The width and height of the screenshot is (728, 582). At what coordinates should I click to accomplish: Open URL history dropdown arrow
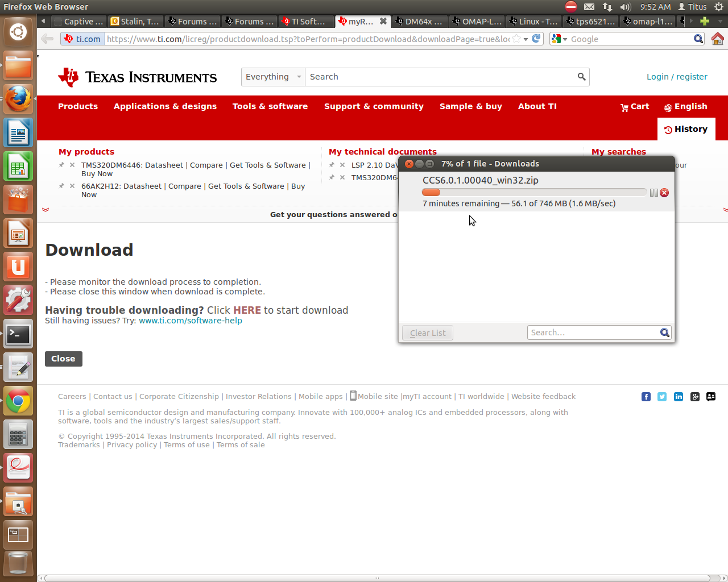[526, 39]
